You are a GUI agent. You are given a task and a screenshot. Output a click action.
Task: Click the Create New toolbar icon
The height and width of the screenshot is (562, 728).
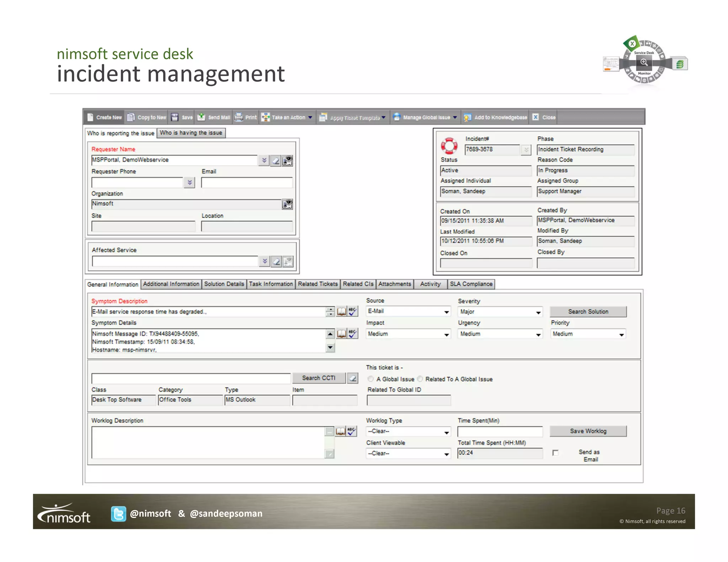90,117
